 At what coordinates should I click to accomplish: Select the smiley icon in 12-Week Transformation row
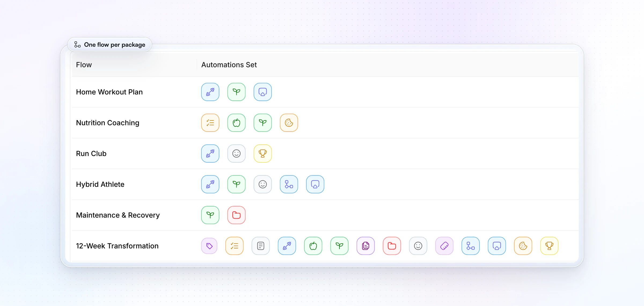418,246
